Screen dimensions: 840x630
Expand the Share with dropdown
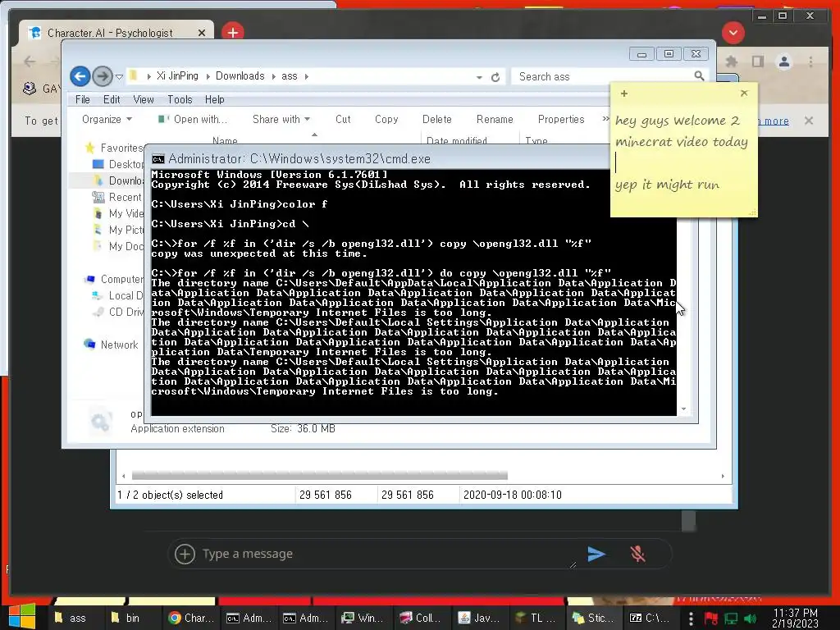pyautogui.click(x=281, y=120)
